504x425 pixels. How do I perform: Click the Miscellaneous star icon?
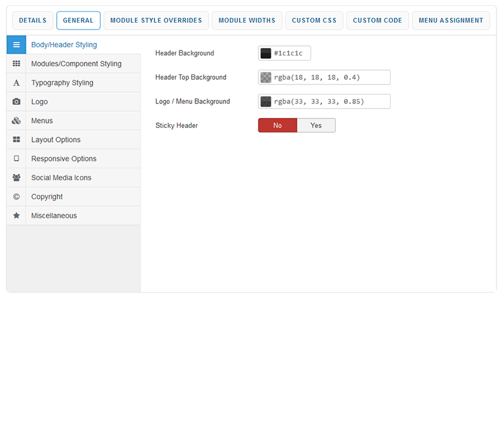point(16,216)
